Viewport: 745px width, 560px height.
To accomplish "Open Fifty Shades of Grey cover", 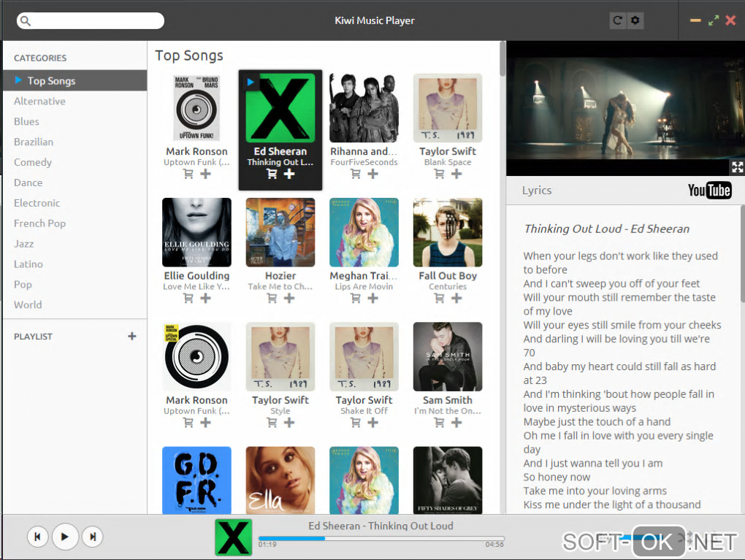I will point(448,480).
